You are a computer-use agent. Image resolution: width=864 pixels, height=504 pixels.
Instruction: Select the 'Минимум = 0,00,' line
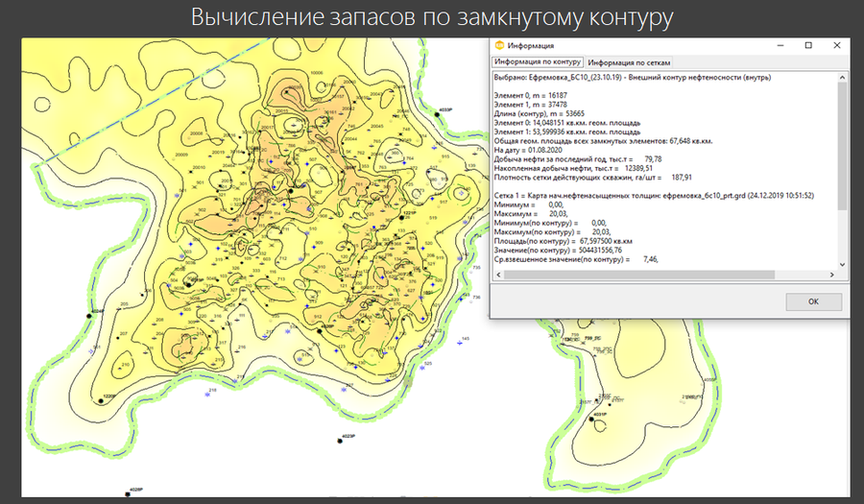(529, 204)
